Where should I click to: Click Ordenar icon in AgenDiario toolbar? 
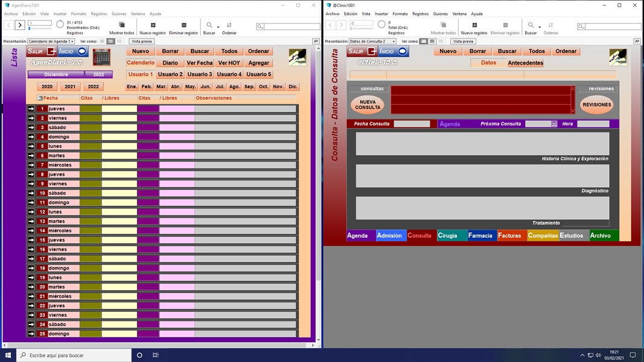[229, 25]
